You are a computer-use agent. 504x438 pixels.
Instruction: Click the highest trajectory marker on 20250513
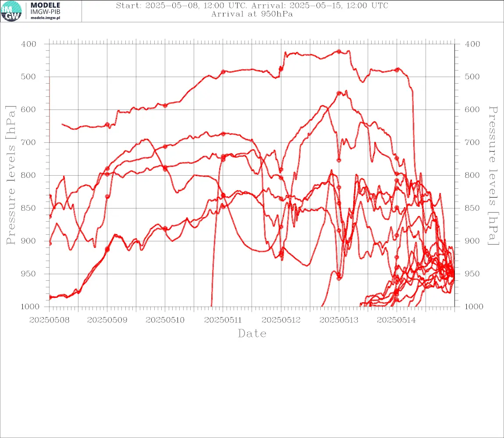339,51
